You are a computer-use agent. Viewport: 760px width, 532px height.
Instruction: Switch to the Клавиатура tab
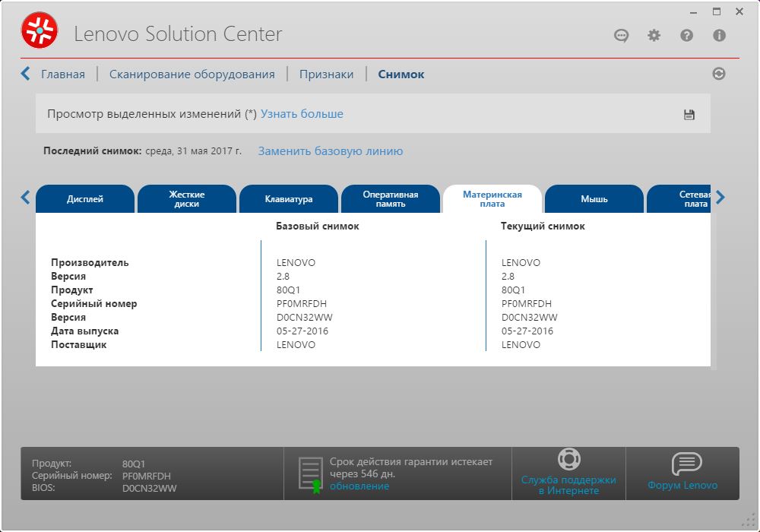click(x=288, y=198)
